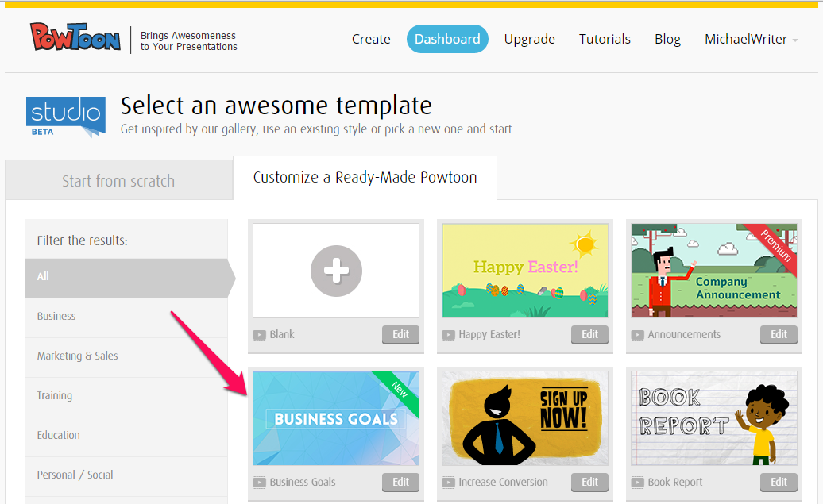823x504 pixels.
Task: Click the preview icon next to Announcements
Action: 637,335
